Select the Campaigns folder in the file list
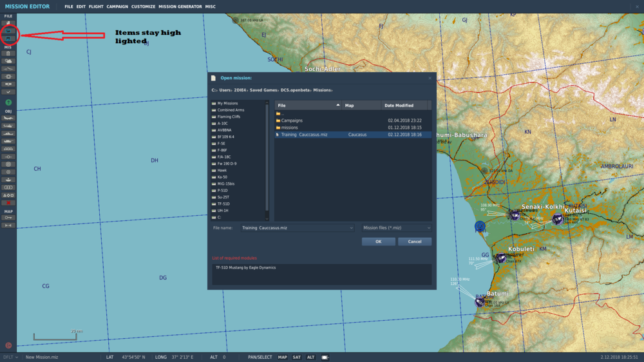This screenshot has height=362, width=644. pos(292,120)
